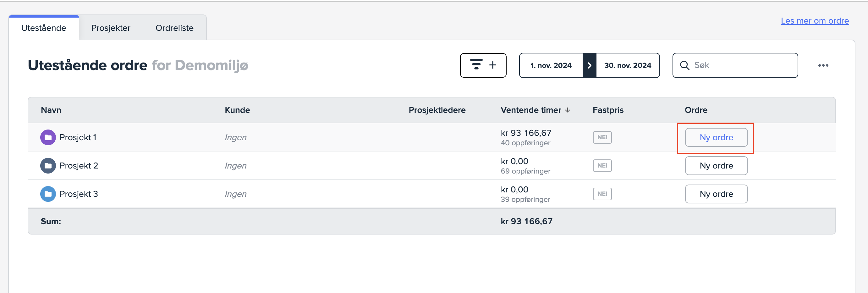
Task: Open the end date picker 30. nov. 2024
Action: coord(627,65)
